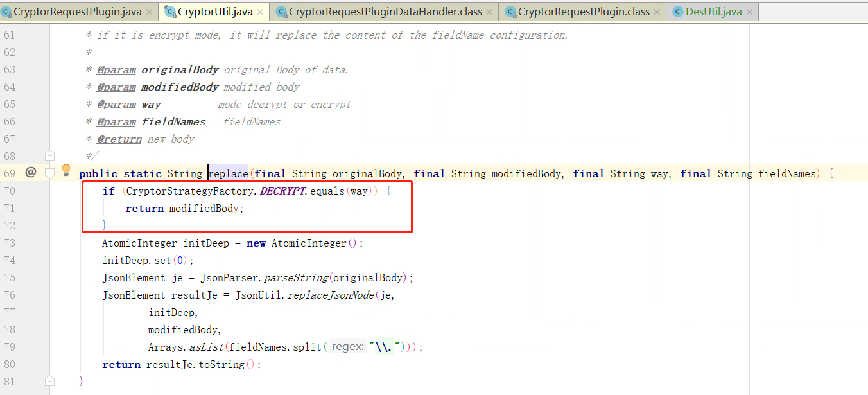Click the @ annotation gutter icon on line 69
This screenshot has height=395, width=868.
(x=30, y=173)
